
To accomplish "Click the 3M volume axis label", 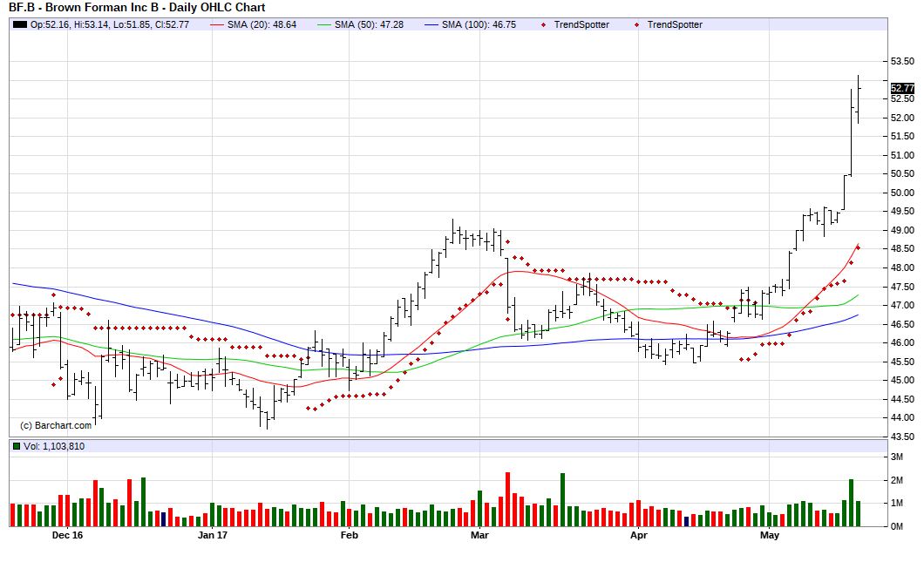I will click(897, 457).
